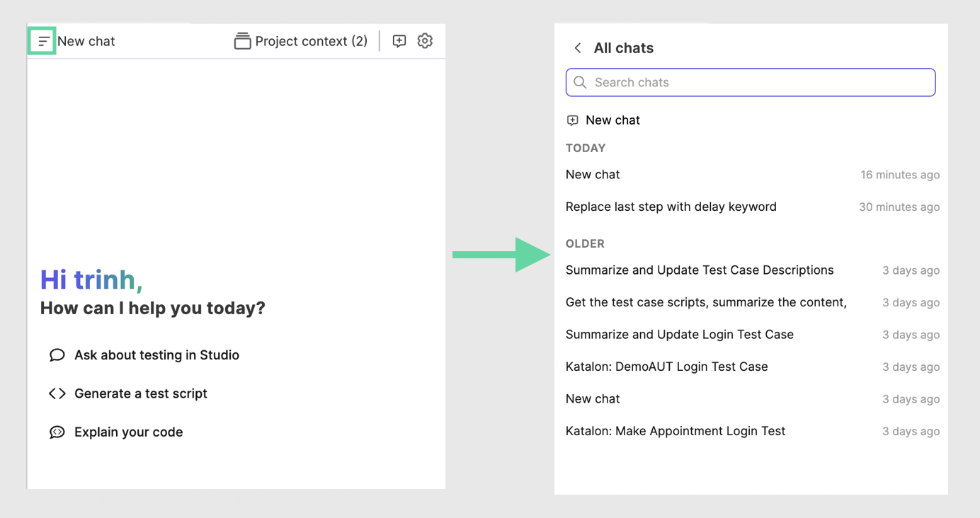
Task: Open the chat history menu icon
Action: (42, 41)
